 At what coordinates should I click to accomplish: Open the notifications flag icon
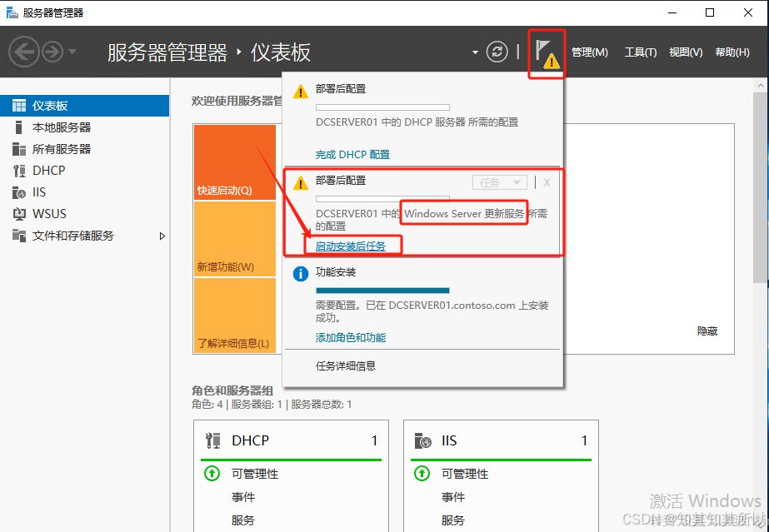coord(547,53)
